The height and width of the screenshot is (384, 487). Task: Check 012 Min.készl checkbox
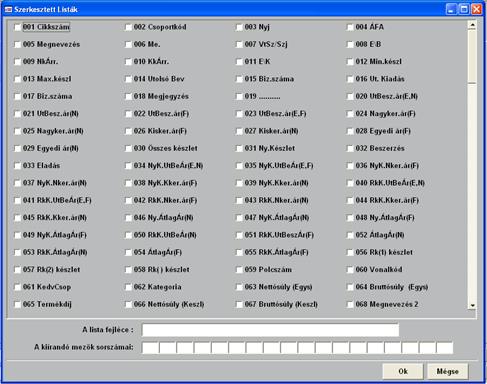click(350, 62)
